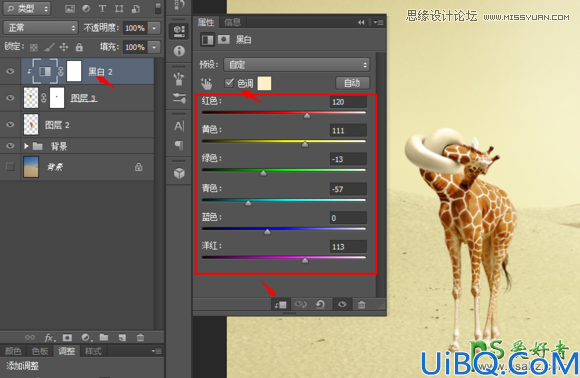The image size is (580, 378).
Task: Switch to the 信息 tab
Action: 232,22
